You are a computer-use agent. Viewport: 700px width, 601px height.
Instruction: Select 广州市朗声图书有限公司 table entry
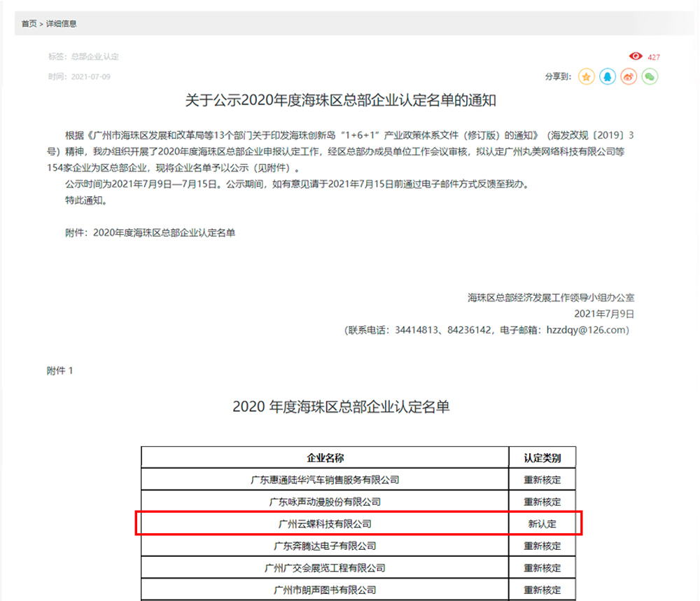pyautogui.click(x=325, y=590)
